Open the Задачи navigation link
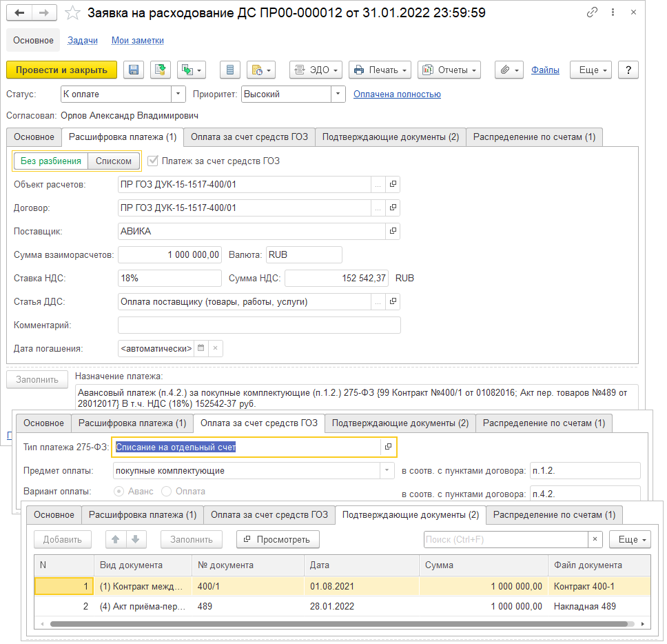 tap(82, 41)
